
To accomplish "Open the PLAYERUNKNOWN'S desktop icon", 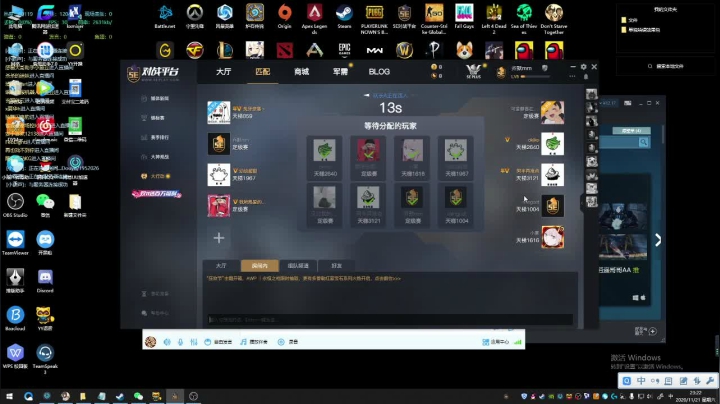I will coord(374,19).
